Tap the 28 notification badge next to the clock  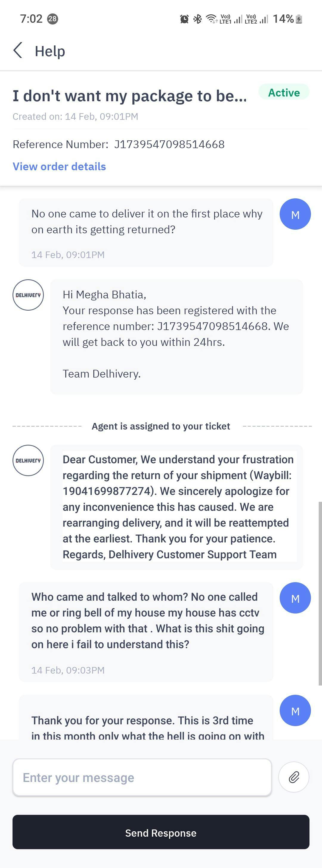(x=52, y=19)
